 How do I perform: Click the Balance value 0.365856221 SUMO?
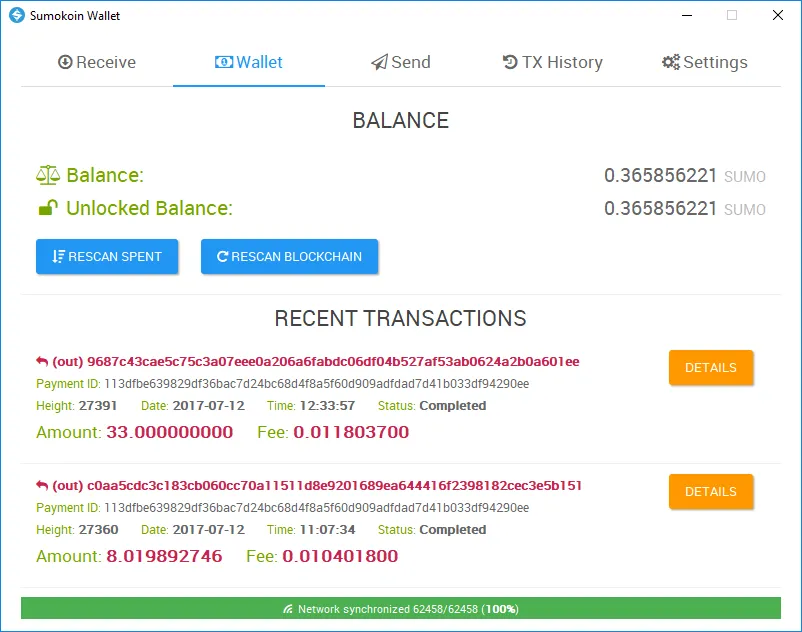click(x=685, y=176)
